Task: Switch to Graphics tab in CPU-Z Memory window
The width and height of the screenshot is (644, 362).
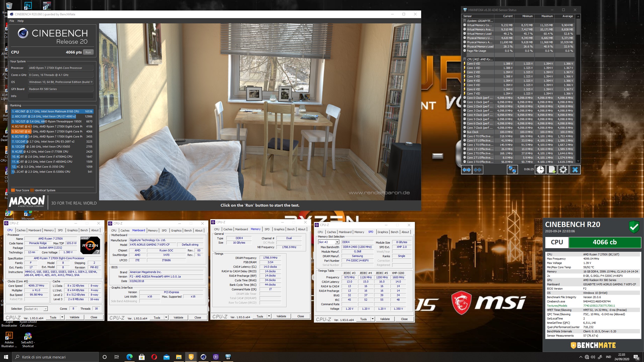Action: point(279,229)
